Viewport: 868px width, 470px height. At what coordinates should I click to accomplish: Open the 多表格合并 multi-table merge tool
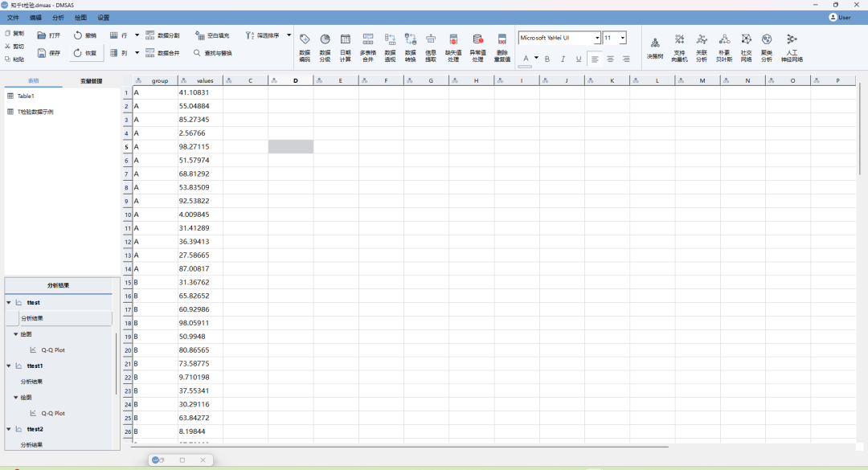click(367, 47)
